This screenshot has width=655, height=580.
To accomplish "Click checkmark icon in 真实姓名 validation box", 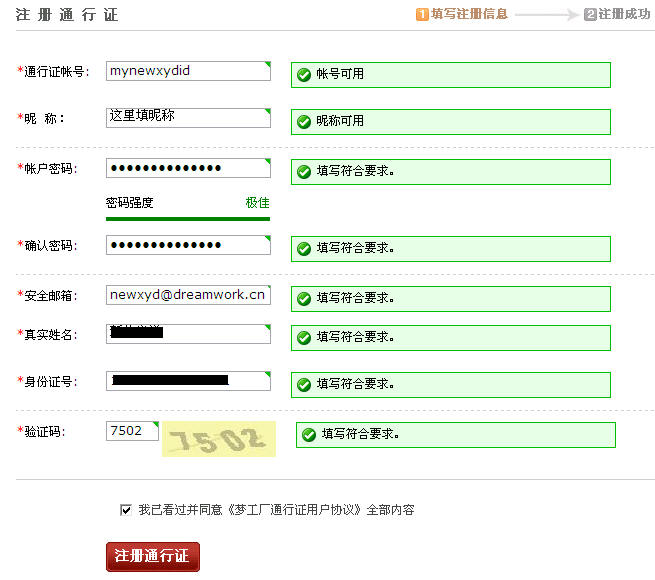I will [304, 338].
